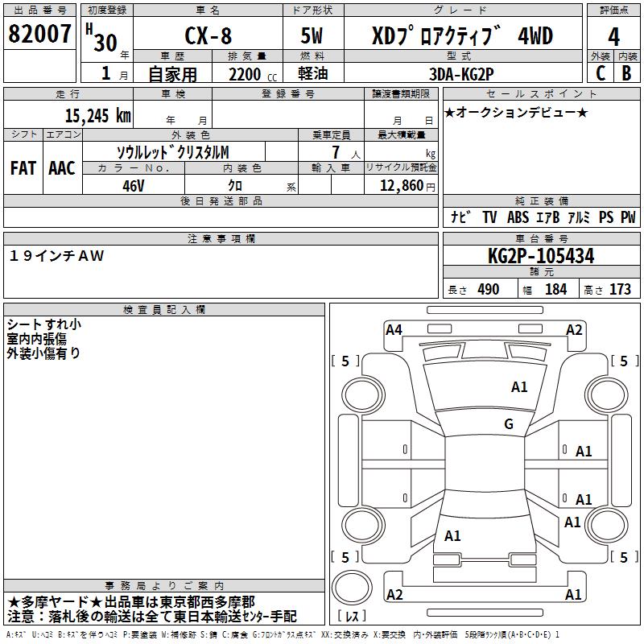Click the A2 mark at front bumper corner
Image resolution: width=644 pixels, height=644 pixels.
tap(574, 330)
